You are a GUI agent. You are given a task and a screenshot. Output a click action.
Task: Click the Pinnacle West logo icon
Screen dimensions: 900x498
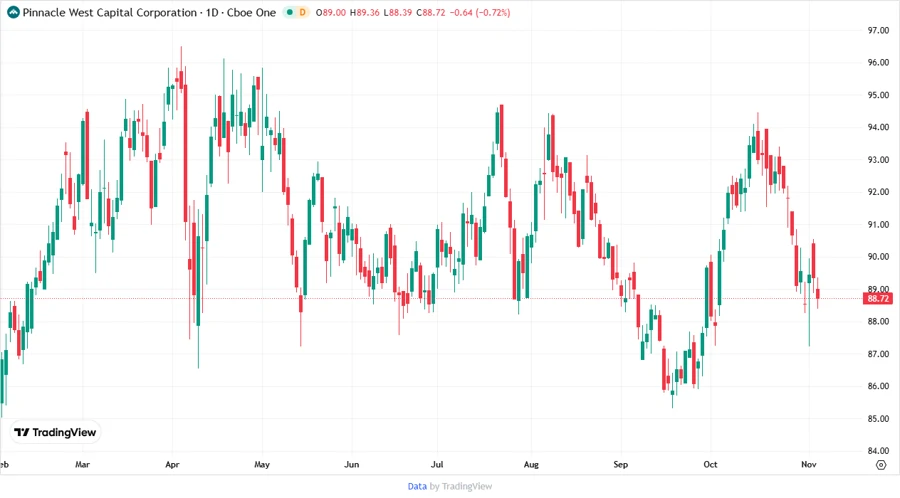tap(13, 12)
